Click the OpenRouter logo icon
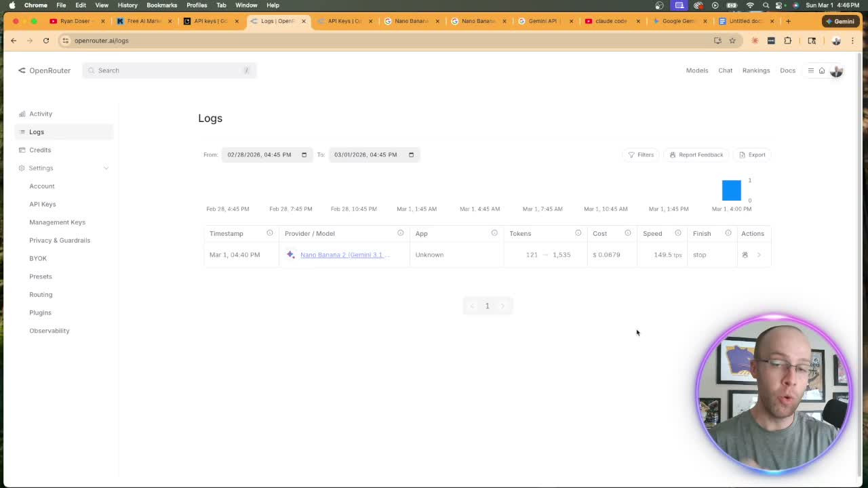Screen dimensions: 868x488 [x=22, y=70]
